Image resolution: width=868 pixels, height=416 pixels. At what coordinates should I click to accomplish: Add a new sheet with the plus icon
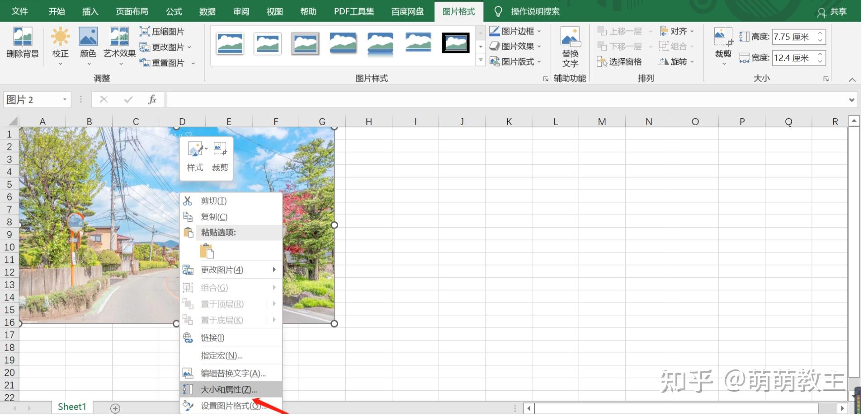[115, 408]
